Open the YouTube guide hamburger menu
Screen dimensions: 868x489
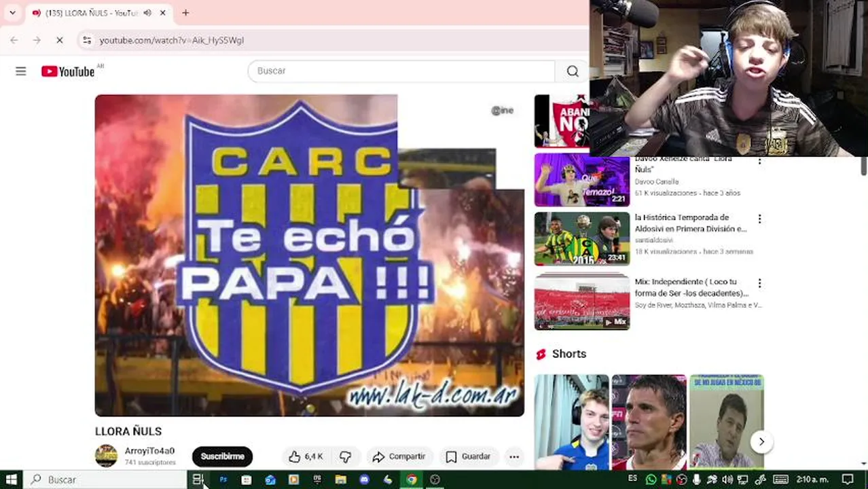tap(21, 71)
